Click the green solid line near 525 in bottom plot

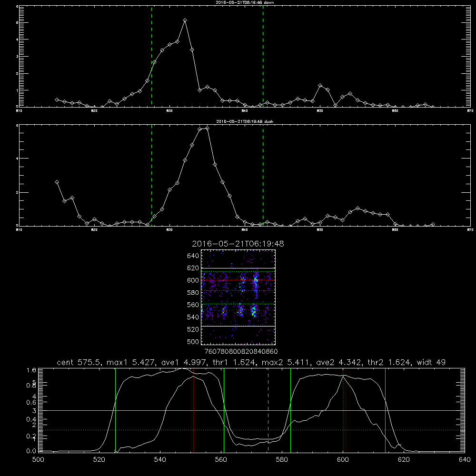(x=115, y=410)
